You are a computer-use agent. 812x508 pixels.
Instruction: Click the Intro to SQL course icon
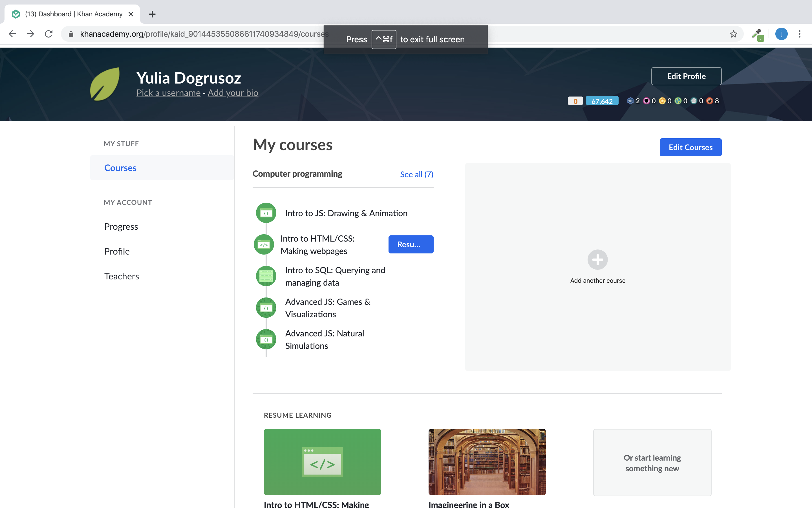point(266,276)
